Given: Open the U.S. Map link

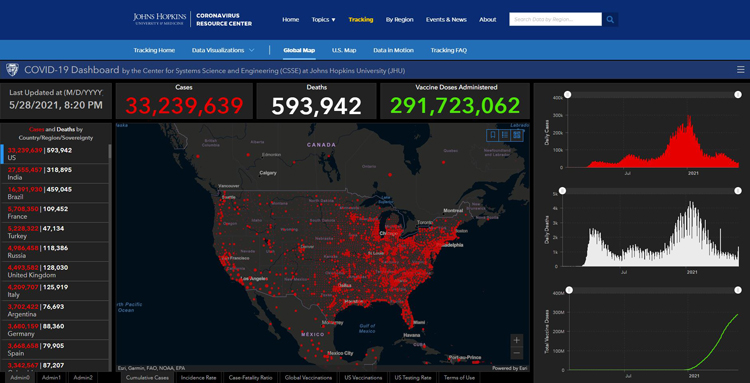Looking at the screenshot, I should (x=344, y=50).
